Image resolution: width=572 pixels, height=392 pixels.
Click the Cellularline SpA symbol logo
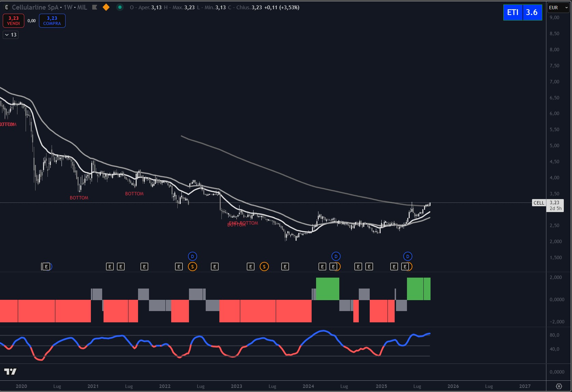pyautogui.click(x=6, y=7)
